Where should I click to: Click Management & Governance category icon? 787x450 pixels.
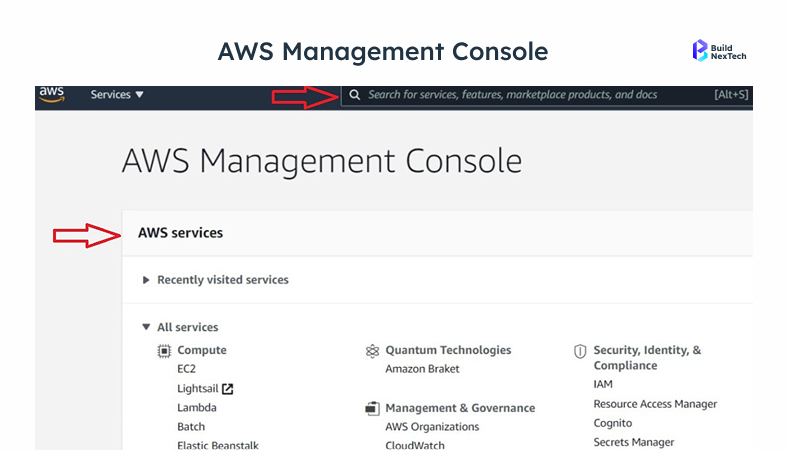[x=372, y=408]
